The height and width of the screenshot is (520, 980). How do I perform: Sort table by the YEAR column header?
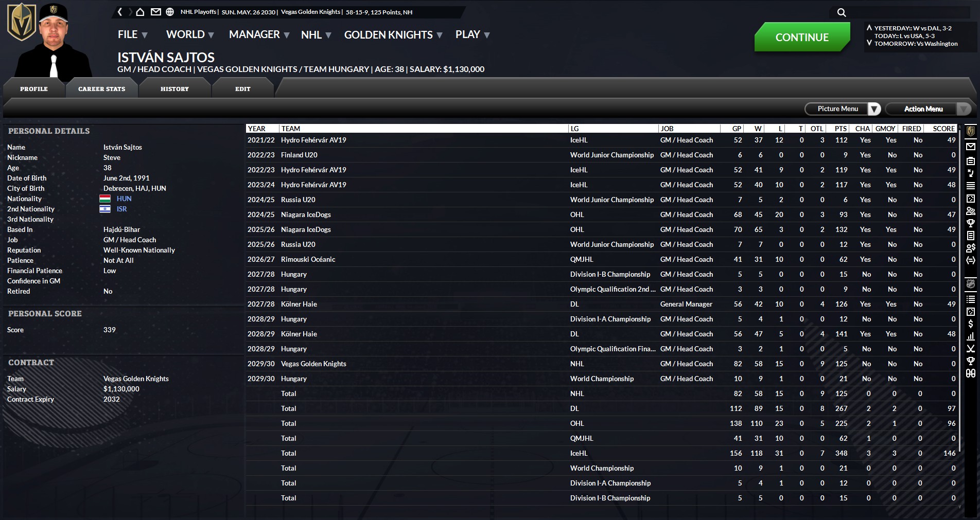pos(262,129)
